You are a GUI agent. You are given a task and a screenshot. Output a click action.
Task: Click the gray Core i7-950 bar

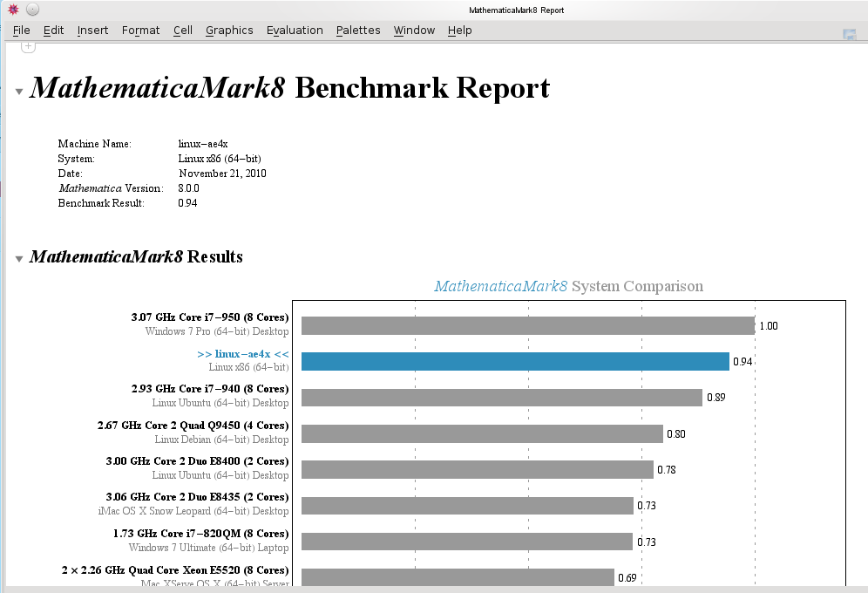[x=528, y=325]
